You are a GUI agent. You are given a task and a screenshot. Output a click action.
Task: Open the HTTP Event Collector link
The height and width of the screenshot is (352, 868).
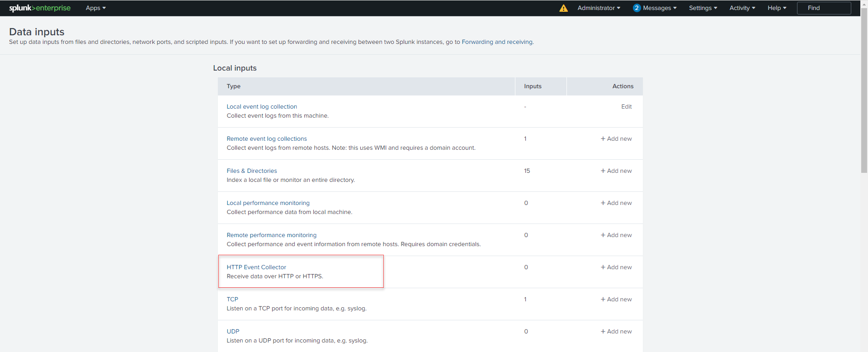click(256, 267)
